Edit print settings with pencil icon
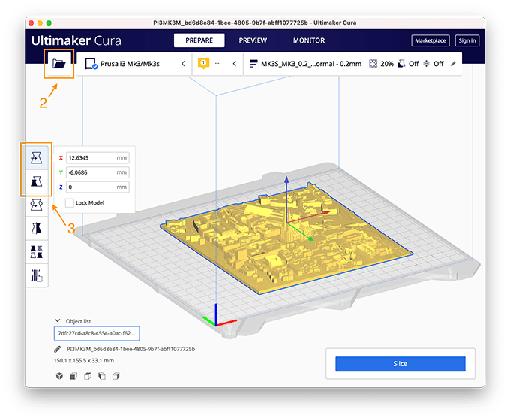The width and height of the screenshot is (510, 420). (454, 64)
